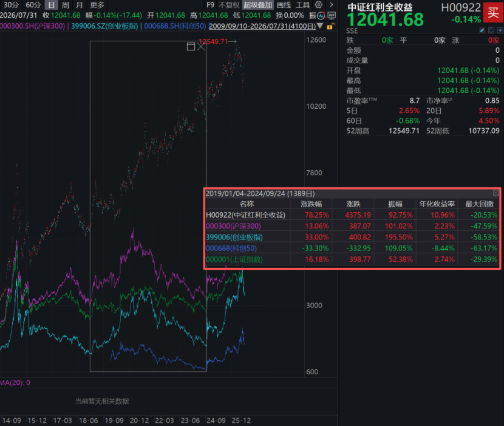
Task: Close the interval statistics popup
Action: click(x=496, y=193)
